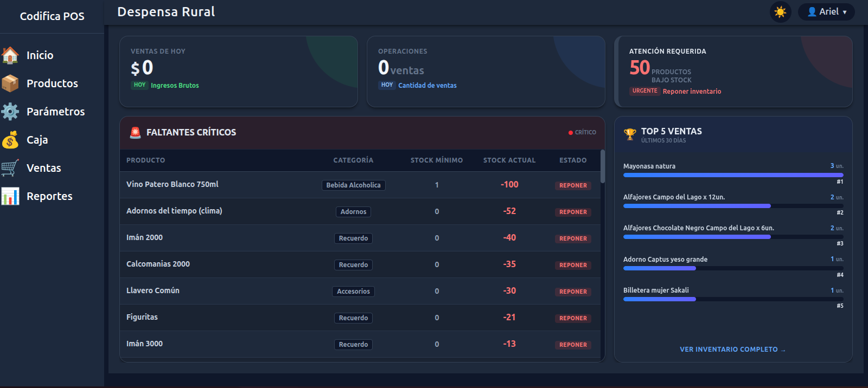Click the Ventas shopping cart icon
This screenshot has width=868, height=388.
10,168
